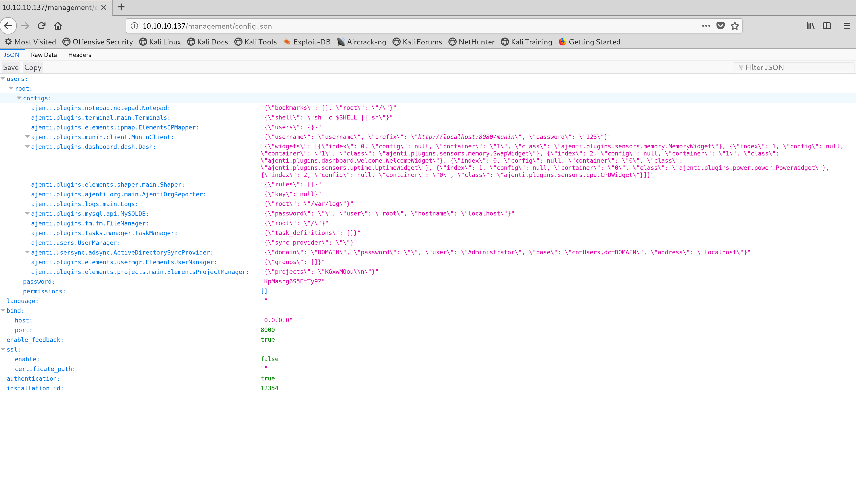This screenshot has width=856, height=504.
Task: Open the Library icon
Action: [x=811, y=26]
